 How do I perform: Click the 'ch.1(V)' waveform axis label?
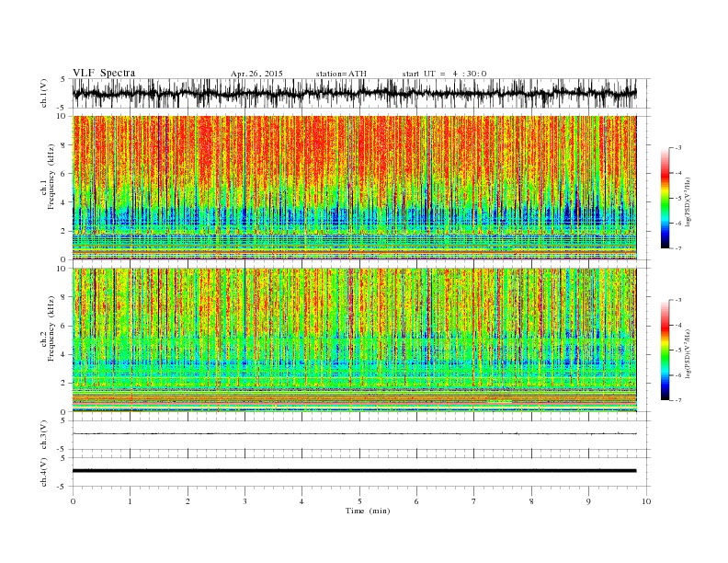click(x=44, y=93)
